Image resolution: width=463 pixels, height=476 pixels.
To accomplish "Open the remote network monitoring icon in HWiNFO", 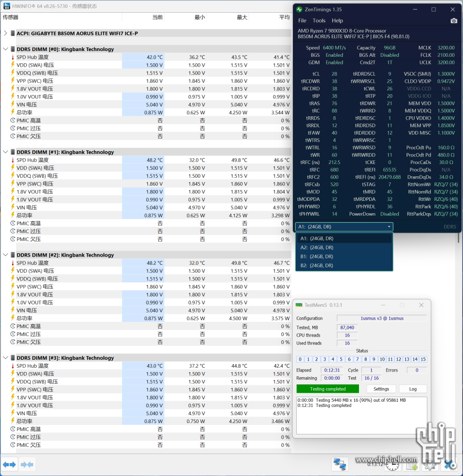I will click(340, 465).
